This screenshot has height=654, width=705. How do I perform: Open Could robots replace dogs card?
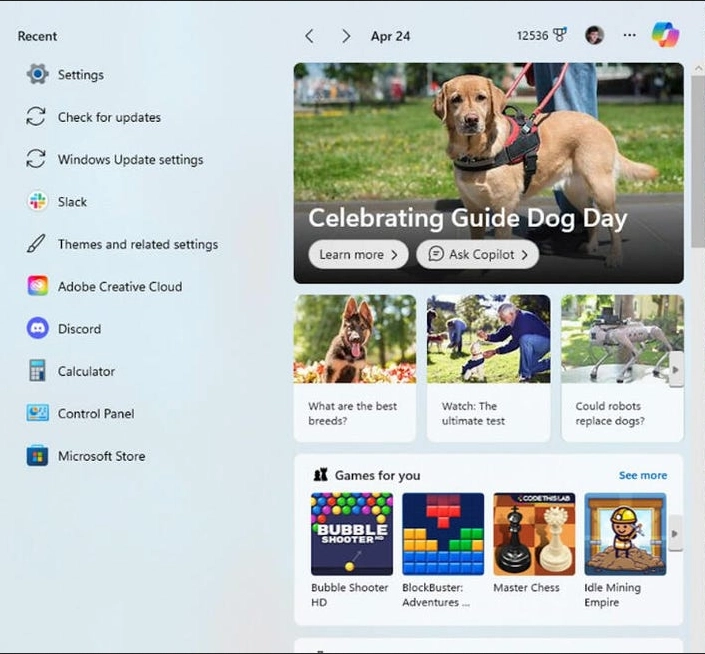(622, 368)
